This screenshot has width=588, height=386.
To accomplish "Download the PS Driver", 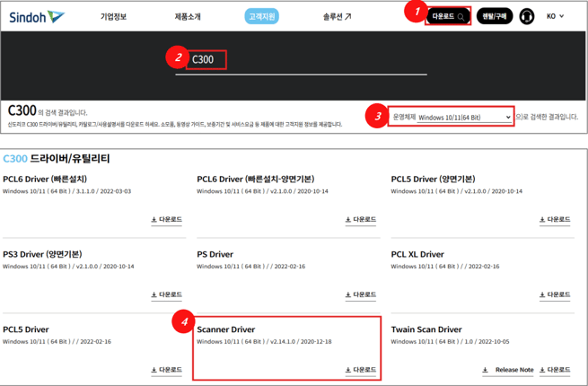I will (x=360, y=294).
